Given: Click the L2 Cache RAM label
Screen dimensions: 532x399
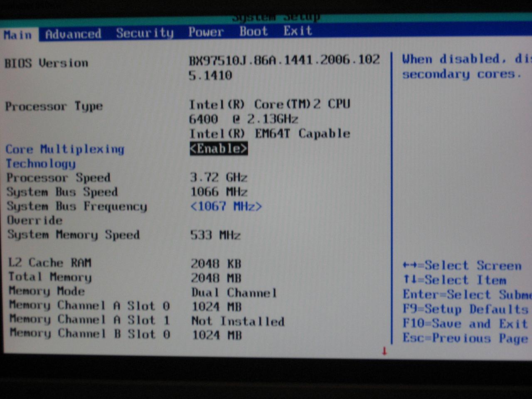Looking at the screenshot, I should [x=50, y=263].
